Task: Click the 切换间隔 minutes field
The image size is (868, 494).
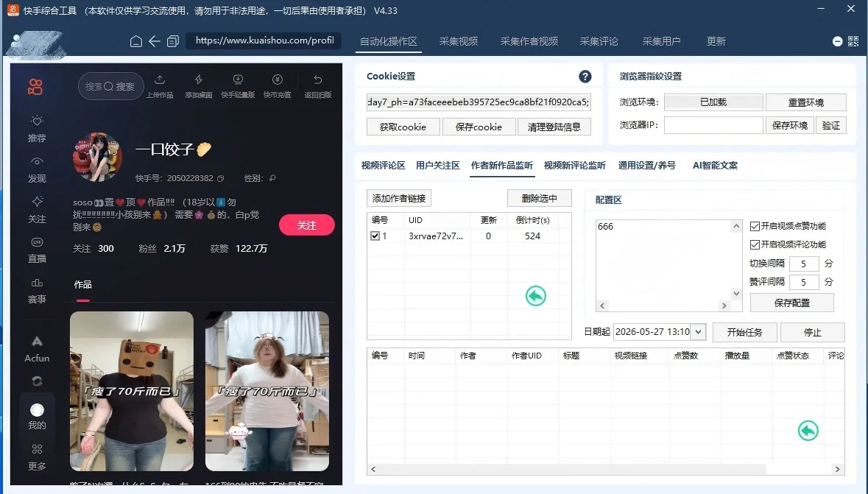Action: pyautogui.click(x=804, y=264)
